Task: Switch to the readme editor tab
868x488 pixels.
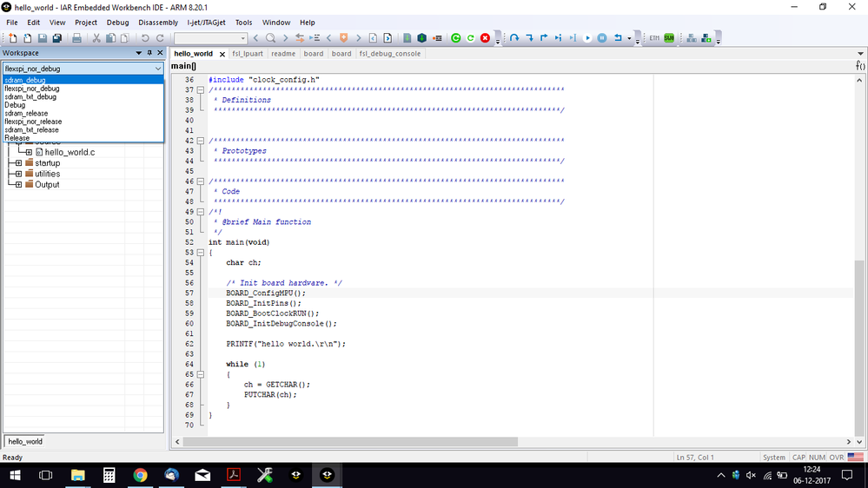Action: pyautogui.click(x=283, y=54)
